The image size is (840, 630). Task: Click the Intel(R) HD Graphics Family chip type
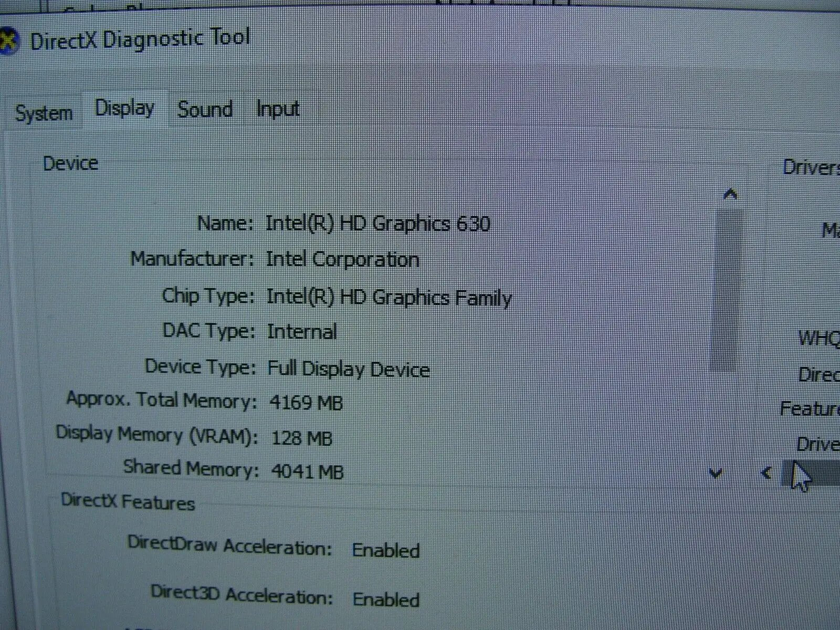[x=389, y=298]
